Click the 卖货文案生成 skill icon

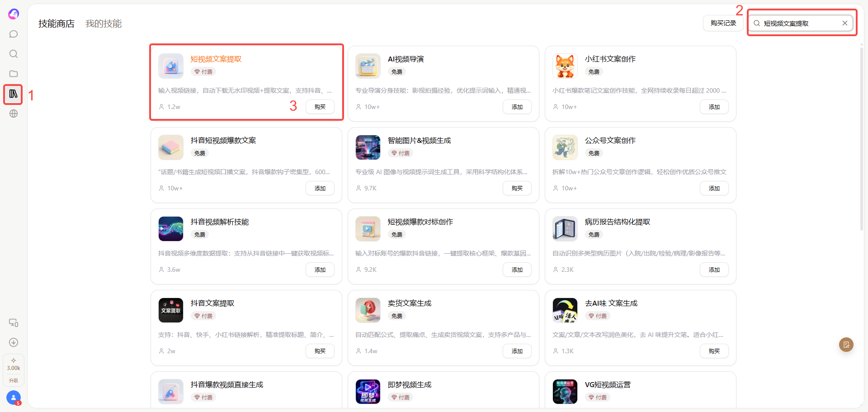(368, 310)
